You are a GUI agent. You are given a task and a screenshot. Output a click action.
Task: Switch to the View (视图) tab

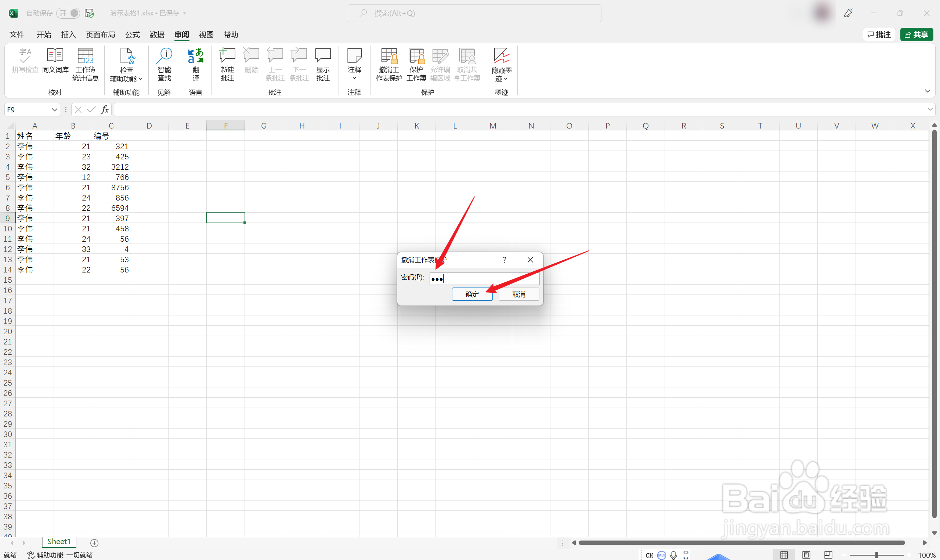[x=206, y=35]
